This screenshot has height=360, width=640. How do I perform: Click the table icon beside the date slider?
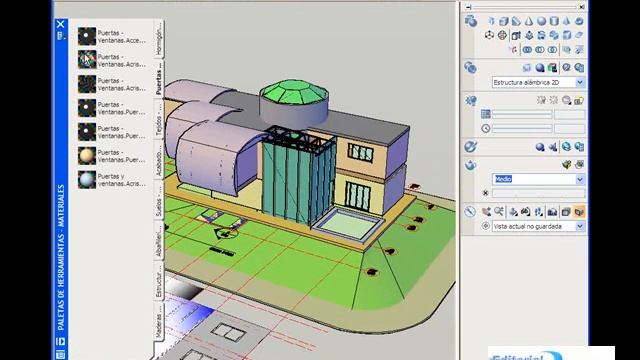point(486,114)
